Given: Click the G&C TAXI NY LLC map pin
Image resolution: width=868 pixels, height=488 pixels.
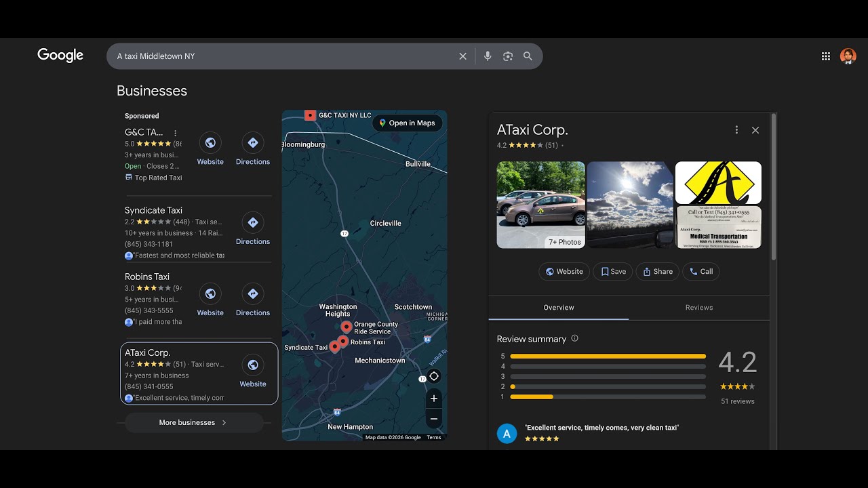Looking at the screenshot, I should (x=310, y=116).
